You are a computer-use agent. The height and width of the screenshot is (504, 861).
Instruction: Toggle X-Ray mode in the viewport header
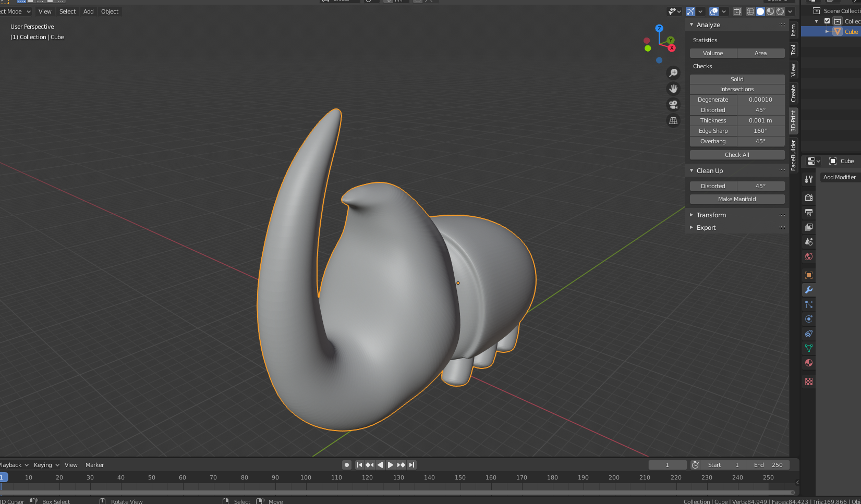(737, 11)
